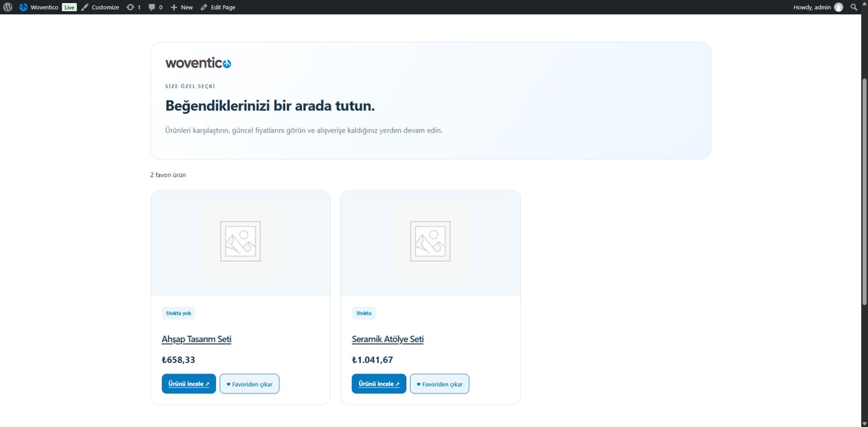The width and height of the screenshot is (868, 427).
Task: Click the ₺1.041,67 price
Action: coord(373,359)
